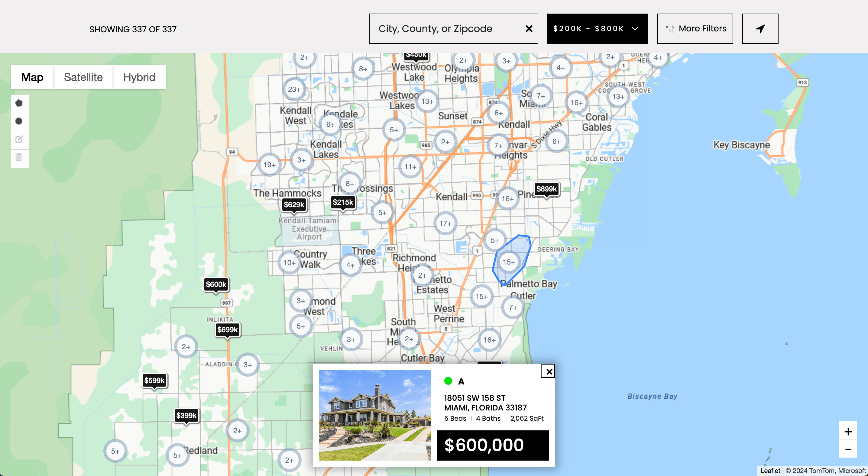
Task: Clear the location search with X
Action: 529,29
